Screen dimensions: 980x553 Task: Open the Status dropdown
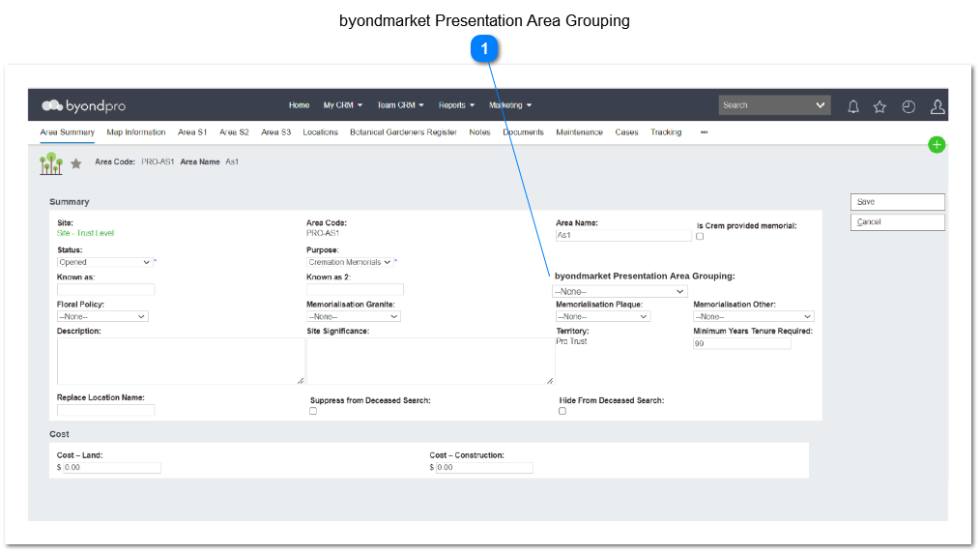click(104, 262)
